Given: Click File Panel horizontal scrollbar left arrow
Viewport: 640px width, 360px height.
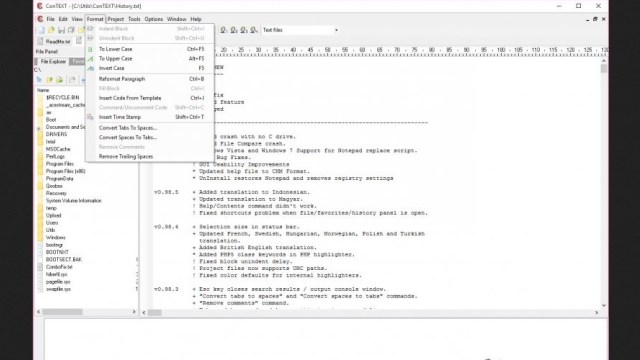Looking at the screenshot, I should coord(39,311).
